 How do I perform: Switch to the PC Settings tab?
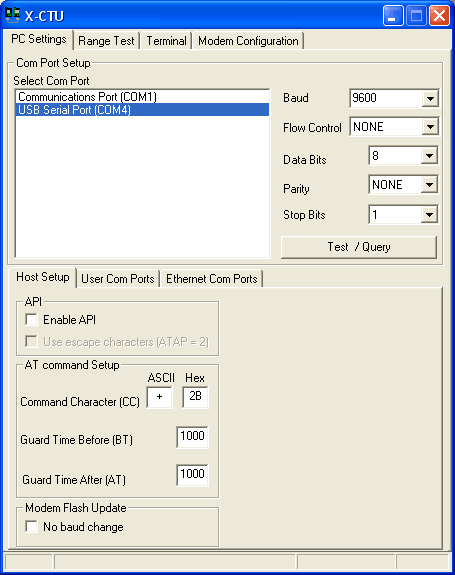pos(38,39)
